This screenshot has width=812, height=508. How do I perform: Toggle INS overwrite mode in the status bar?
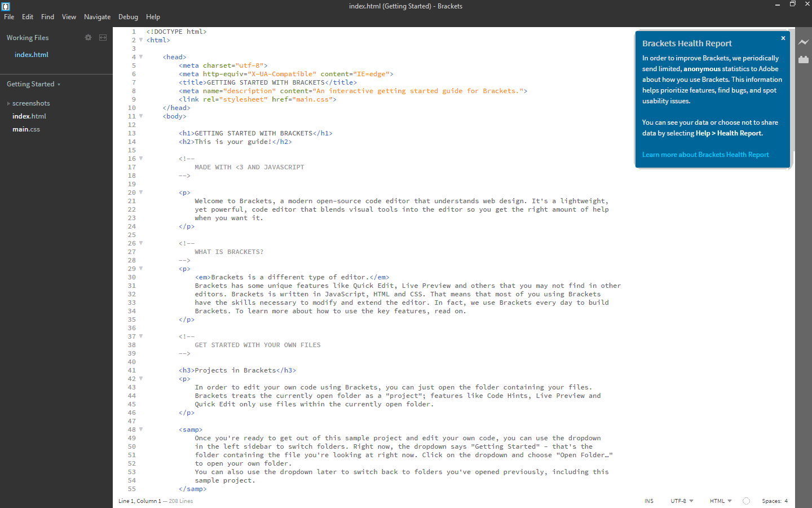click(x=648, y=501)
